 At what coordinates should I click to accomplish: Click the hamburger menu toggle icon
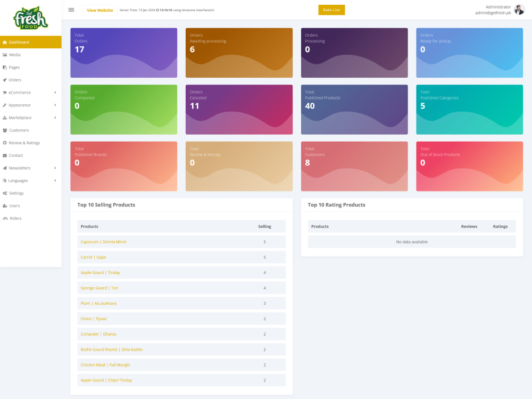71,10
